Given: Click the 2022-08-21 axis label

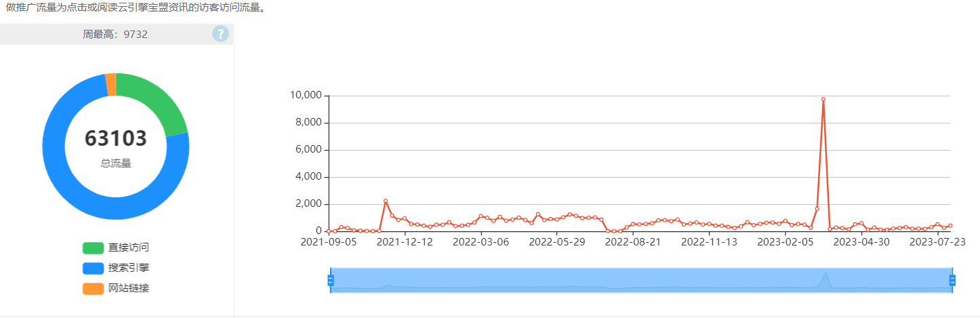Looking at the screenshot, I should click(x=632, y=241).
